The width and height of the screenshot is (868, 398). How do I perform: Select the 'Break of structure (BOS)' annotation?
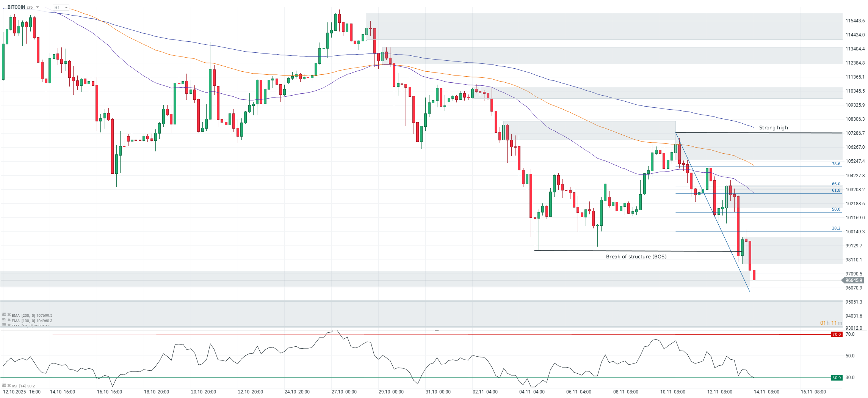point(636,256)
